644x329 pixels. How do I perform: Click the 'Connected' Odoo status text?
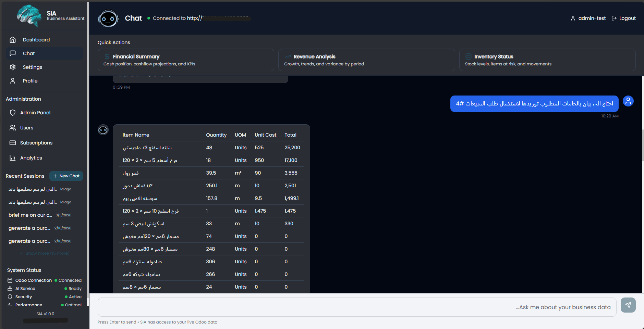pos(70,280)
